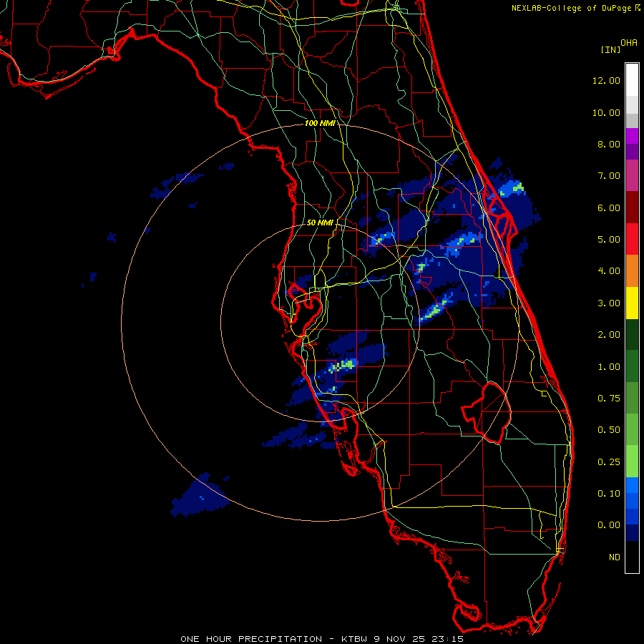Select the 7.00 legend value

tap(609, 176)
